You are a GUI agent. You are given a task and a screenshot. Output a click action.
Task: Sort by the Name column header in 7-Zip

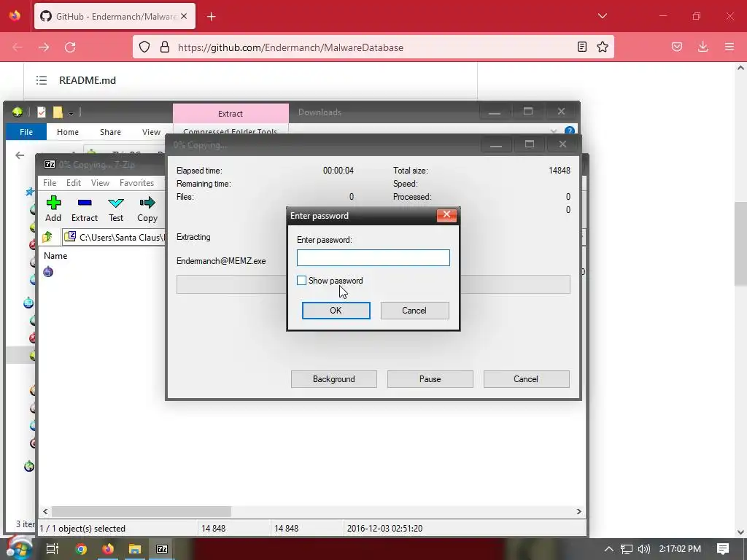tap(55, 256)
